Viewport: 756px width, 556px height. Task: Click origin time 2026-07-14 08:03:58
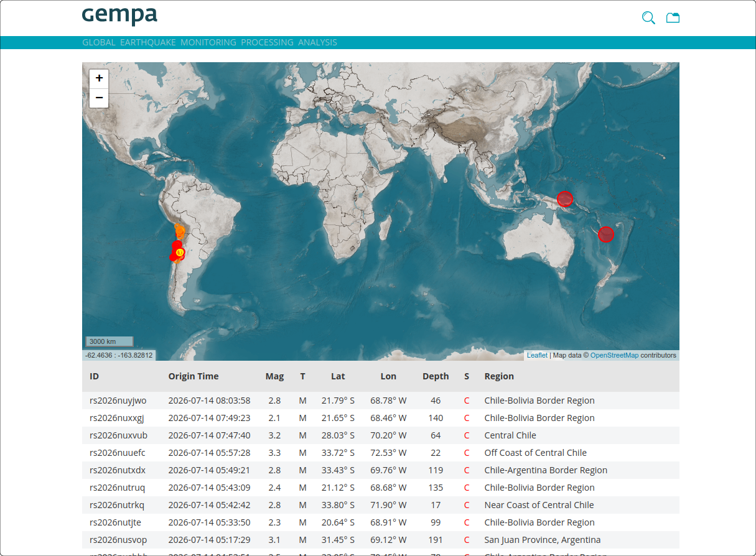pos(209,401)
